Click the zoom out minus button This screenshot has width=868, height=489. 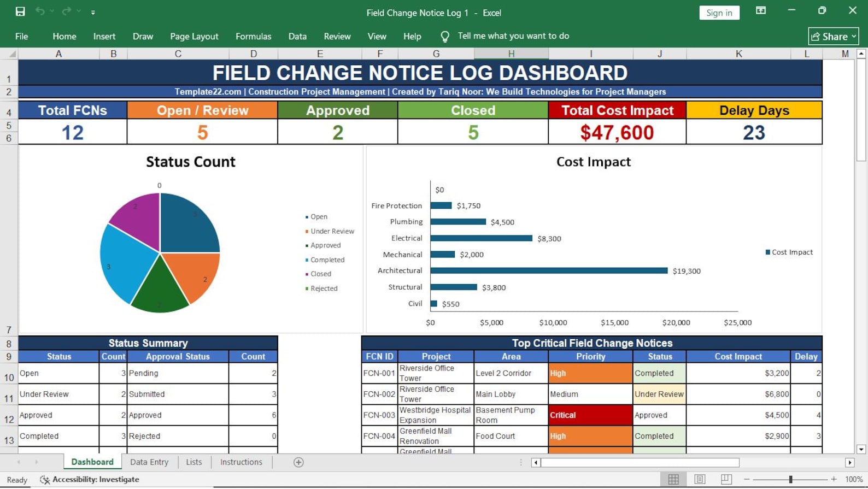747,480
